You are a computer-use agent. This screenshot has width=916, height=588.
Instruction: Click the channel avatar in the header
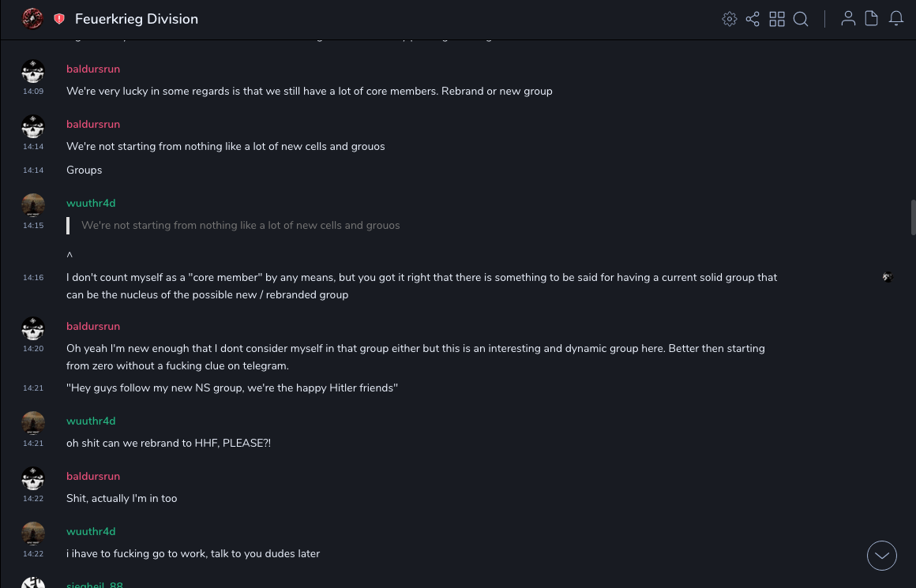click(32, 19)
